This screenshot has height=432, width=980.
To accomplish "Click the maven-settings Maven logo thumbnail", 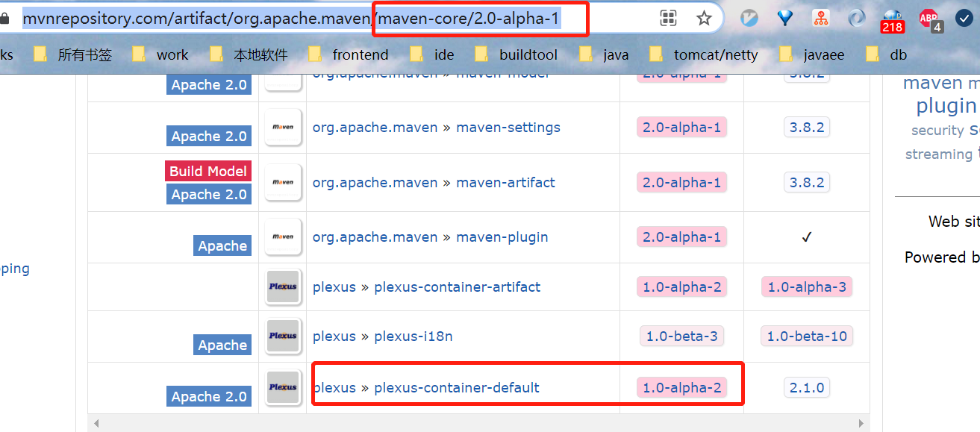I will [283, 128].
